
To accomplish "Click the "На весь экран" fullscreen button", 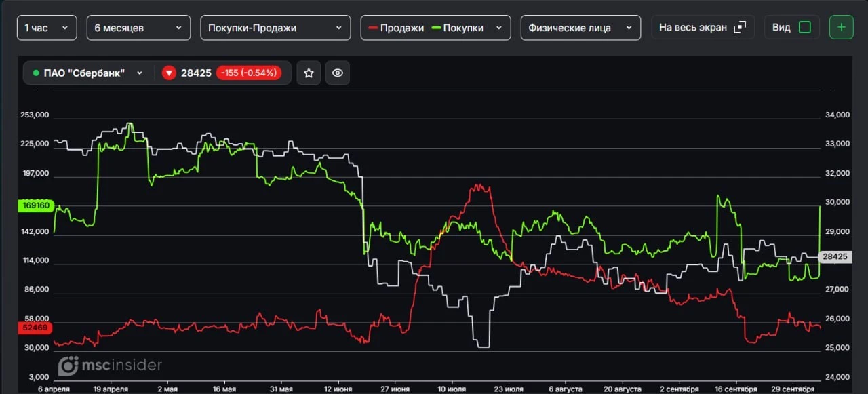I will point(703,27).
